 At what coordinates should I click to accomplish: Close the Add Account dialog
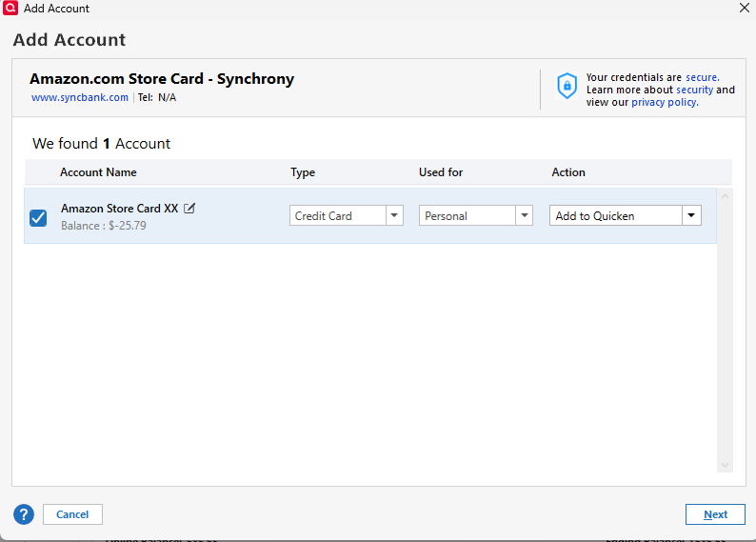tap(745, 8)
